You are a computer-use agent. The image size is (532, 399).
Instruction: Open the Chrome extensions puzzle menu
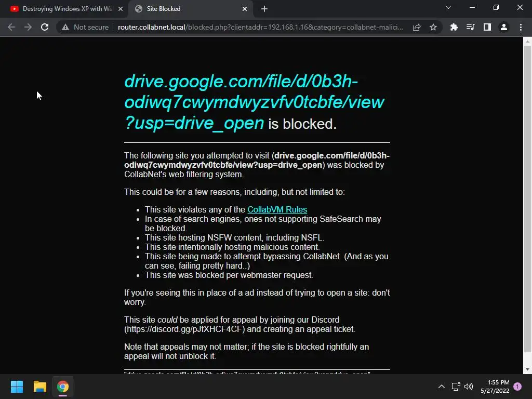tap(454, 27)
